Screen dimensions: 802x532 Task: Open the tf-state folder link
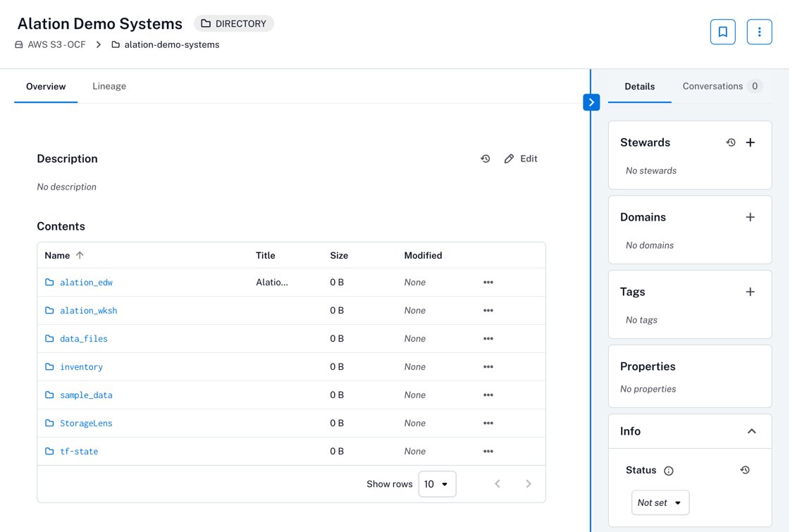79,451
